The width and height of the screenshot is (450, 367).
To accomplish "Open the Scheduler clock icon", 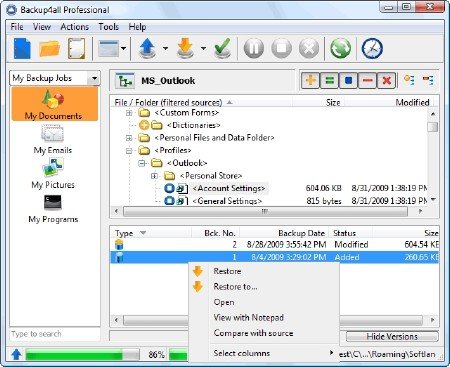I will click(372, 49).
